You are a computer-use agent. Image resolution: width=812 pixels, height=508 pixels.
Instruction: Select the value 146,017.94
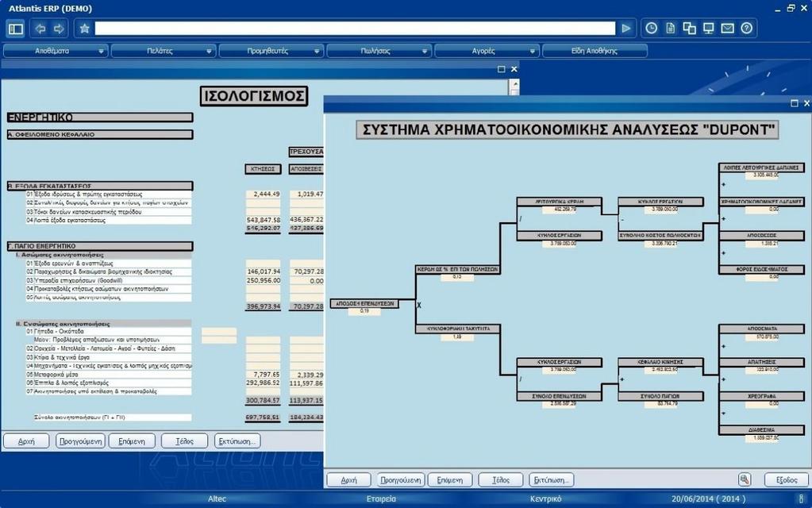point(263,271)
